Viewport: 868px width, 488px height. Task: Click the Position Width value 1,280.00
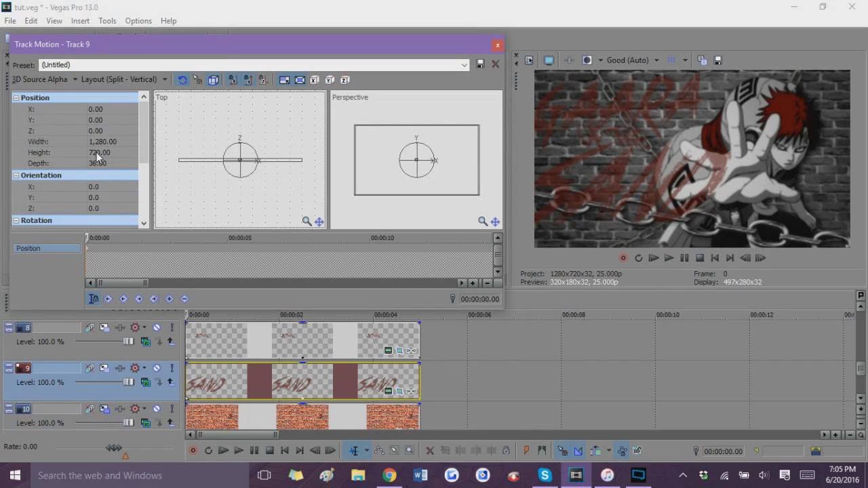point(102,142)
